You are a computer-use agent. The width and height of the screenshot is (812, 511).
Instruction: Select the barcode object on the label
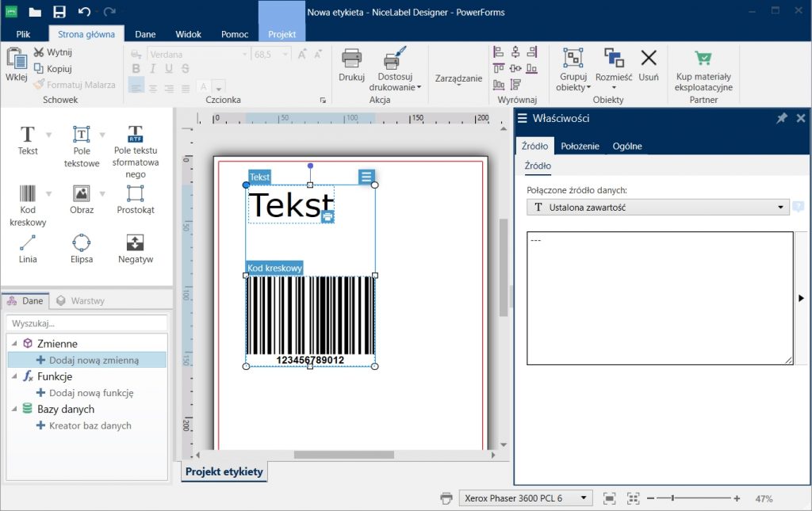click(x=310, y=321)
